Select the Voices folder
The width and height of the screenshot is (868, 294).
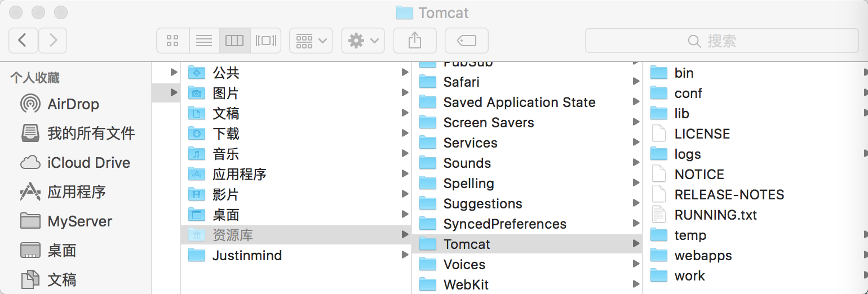(527, 264)
